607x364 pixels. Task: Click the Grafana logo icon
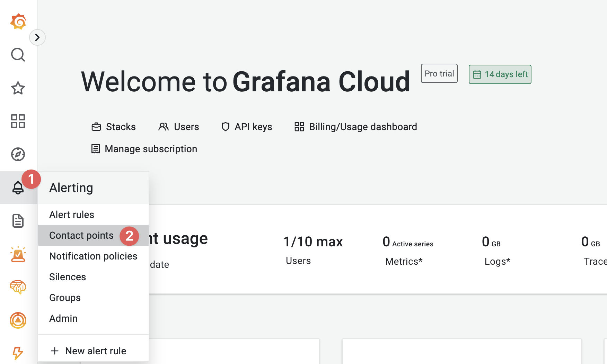(18, 21)
